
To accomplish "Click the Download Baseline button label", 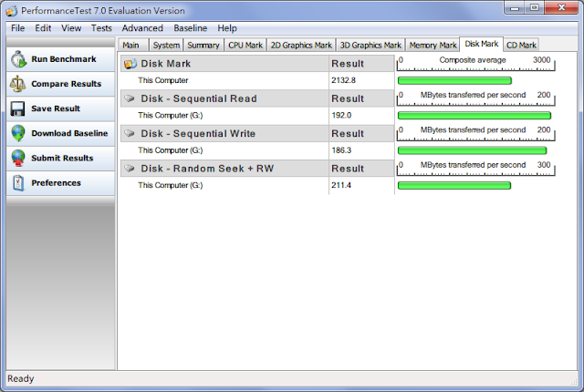I will [x=69, y=133].
